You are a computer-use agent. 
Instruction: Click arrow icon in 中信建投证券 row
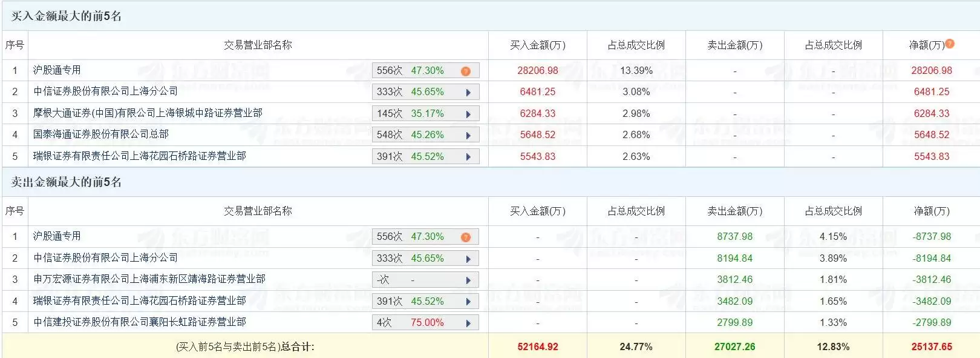pyautogui.click(x=468, y=323)
